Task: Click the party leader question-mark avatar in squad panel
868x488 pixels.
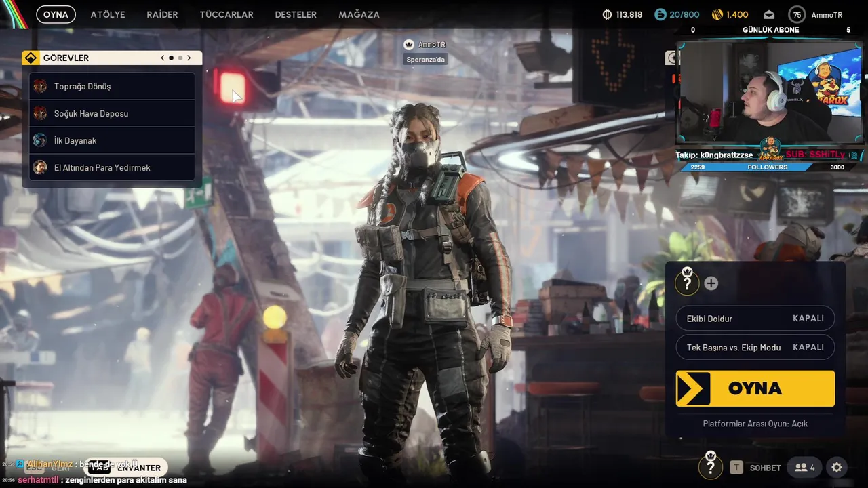Action: pyautogui.click(x=687, y=281)
